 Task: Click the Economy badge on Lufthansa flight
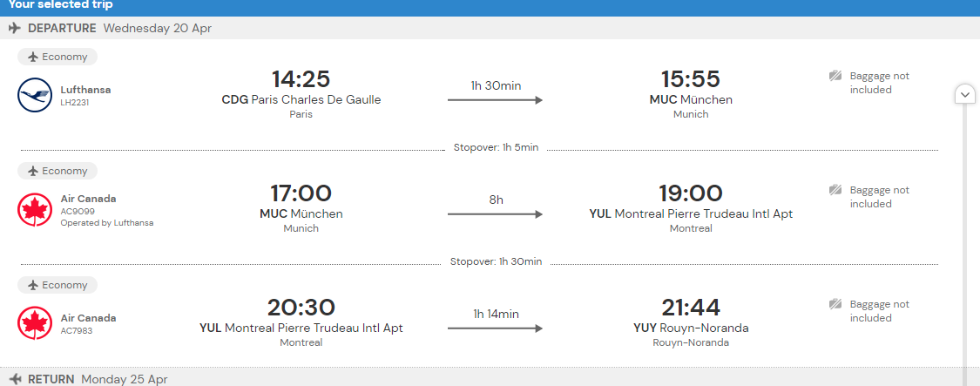coord(57,57)
